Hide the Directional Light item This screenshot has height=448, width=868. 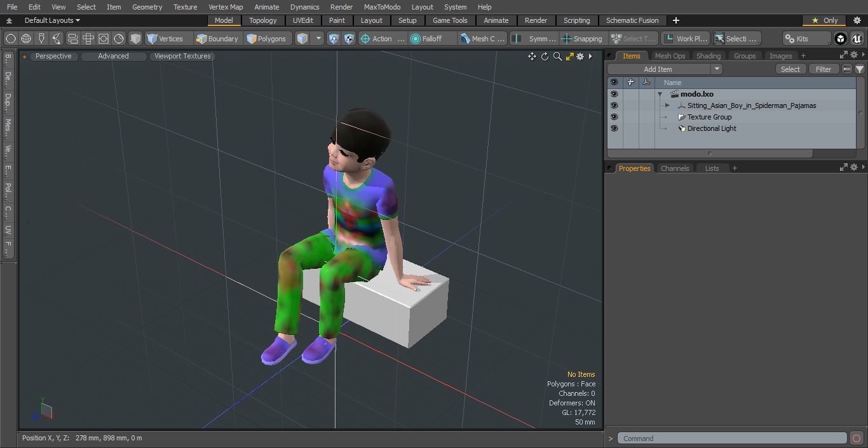pos(614,128)
